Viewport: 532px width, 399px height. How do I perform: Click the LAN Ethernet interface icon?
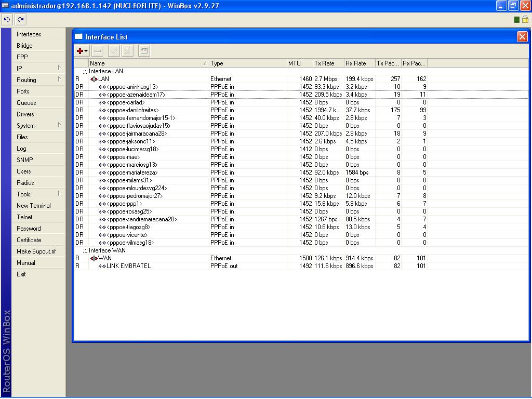(x=94, y=79)
